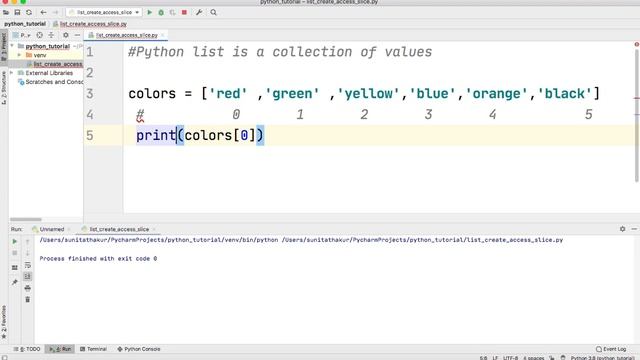Viewport: 640px width, 360px height.
Task: Open file icon in main toolbar
Action: 6,13
